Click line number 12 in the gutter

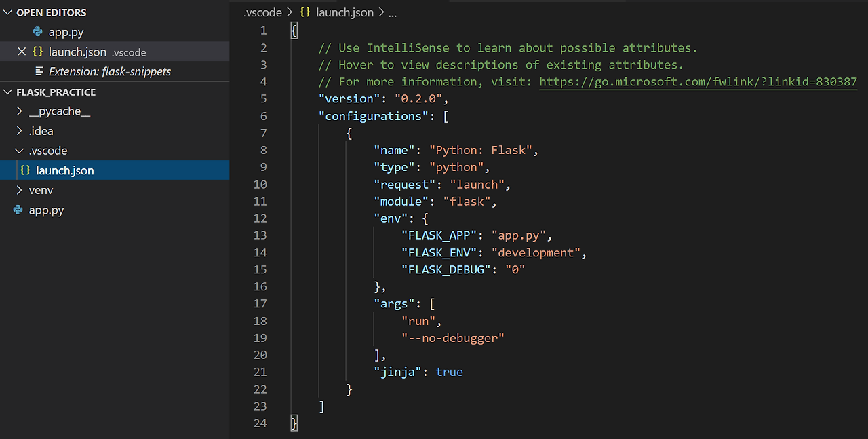pos(260,218)
